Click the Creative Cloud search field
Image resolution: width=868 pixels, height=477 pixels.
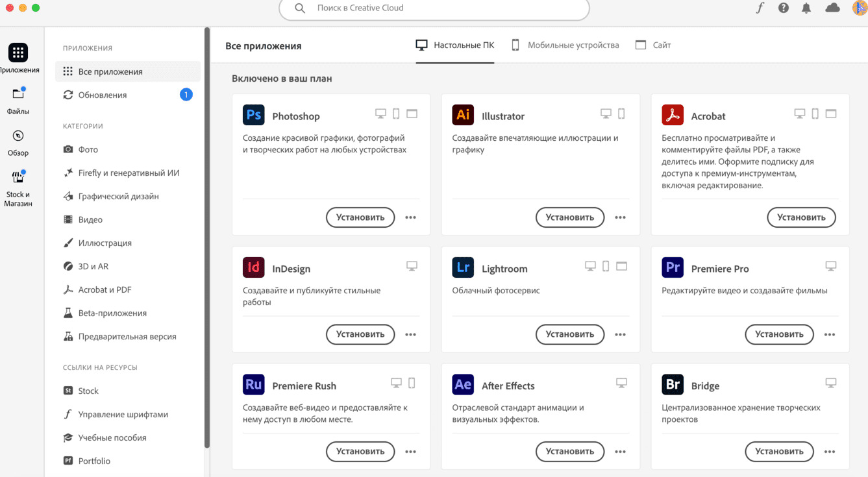click(434, 8)
